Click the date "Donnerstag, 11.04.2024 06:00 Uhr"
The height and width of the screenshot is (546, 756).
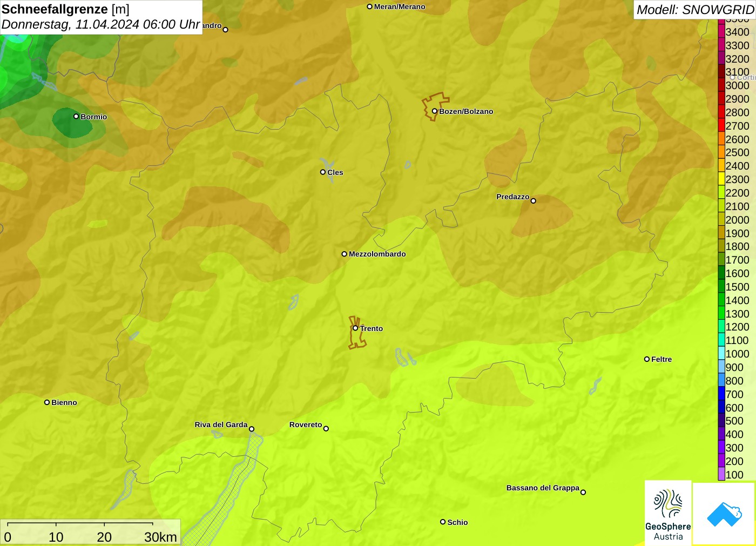pos(101,25)
